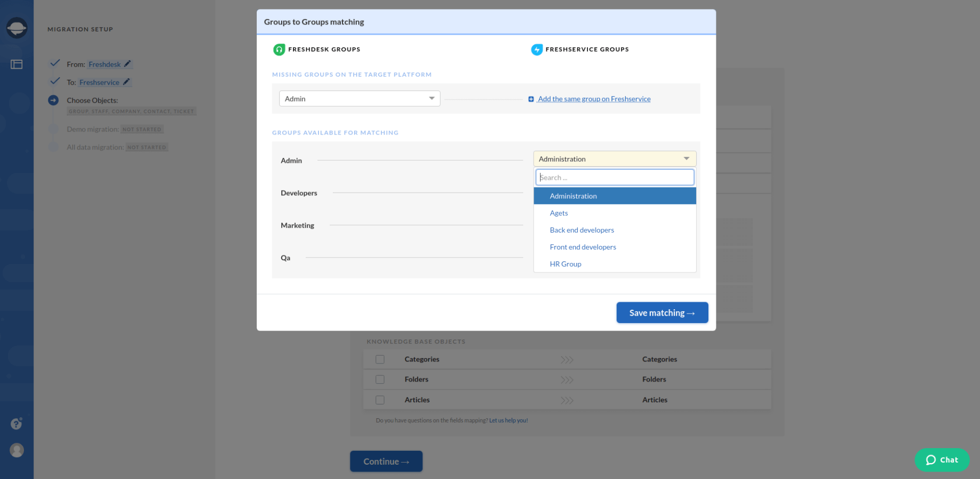The image size is (980, 479).
Task: Edit the Freshdesk source pencil icon
Action: coord(127,64)
